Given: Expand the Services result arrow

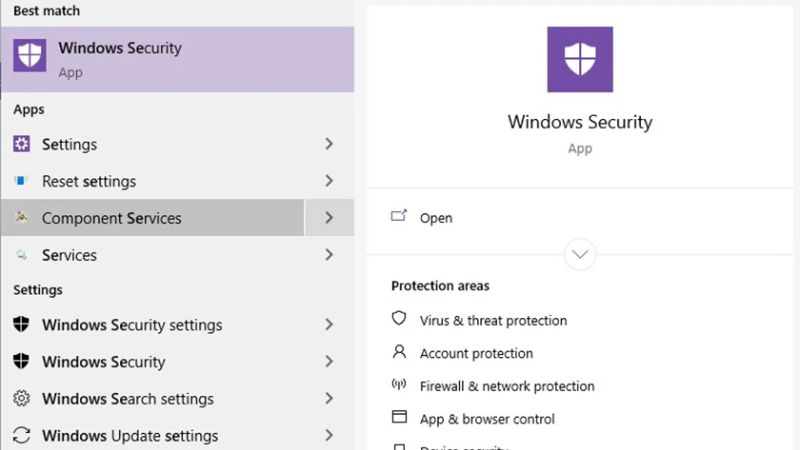Looking at the screenshot, I should [329, 255].
